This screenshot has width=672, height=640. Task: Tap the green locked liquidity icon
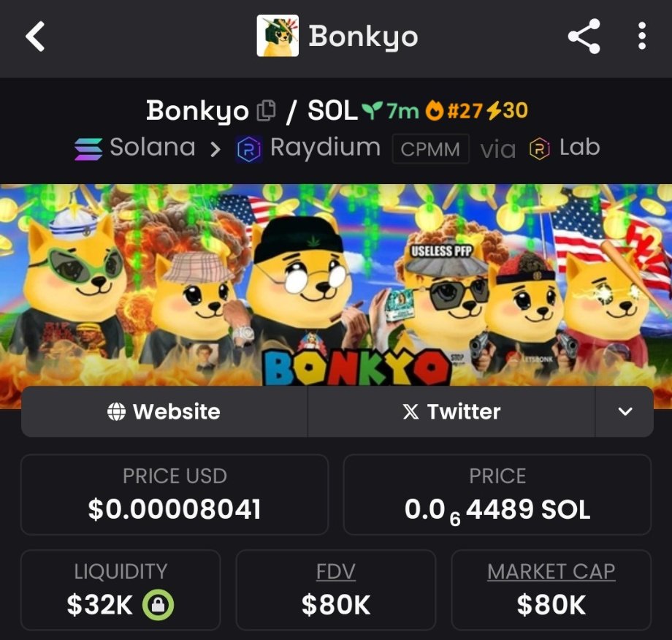click(159, 605)
